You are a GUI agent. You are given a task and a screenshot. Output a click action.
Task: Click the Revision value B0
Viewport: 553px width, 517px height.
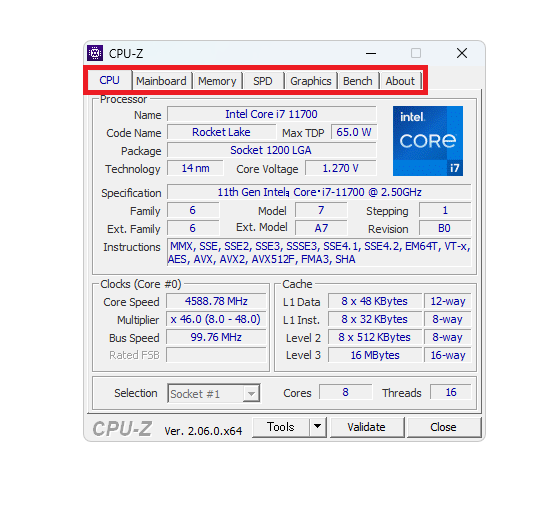pos(445,228)
